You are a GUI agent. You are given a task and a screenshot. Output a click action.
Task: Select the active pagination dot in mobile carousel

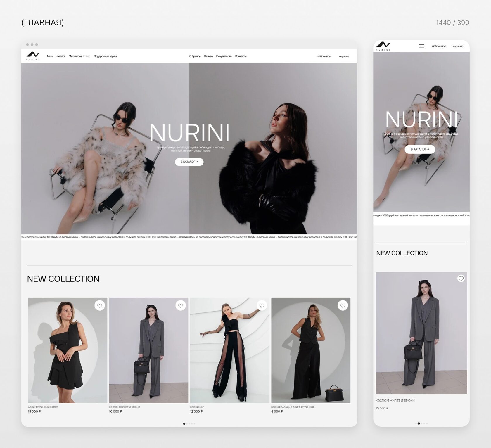point(419,423)
